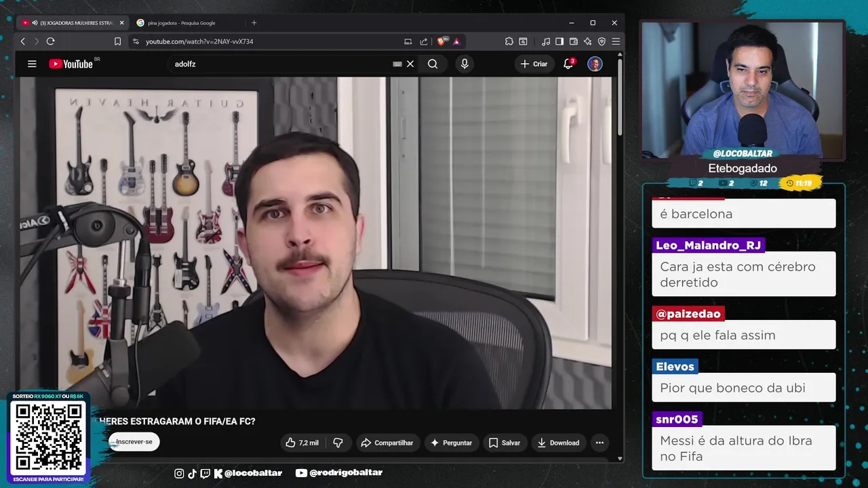Open the account avatar menu

point(595,64)
